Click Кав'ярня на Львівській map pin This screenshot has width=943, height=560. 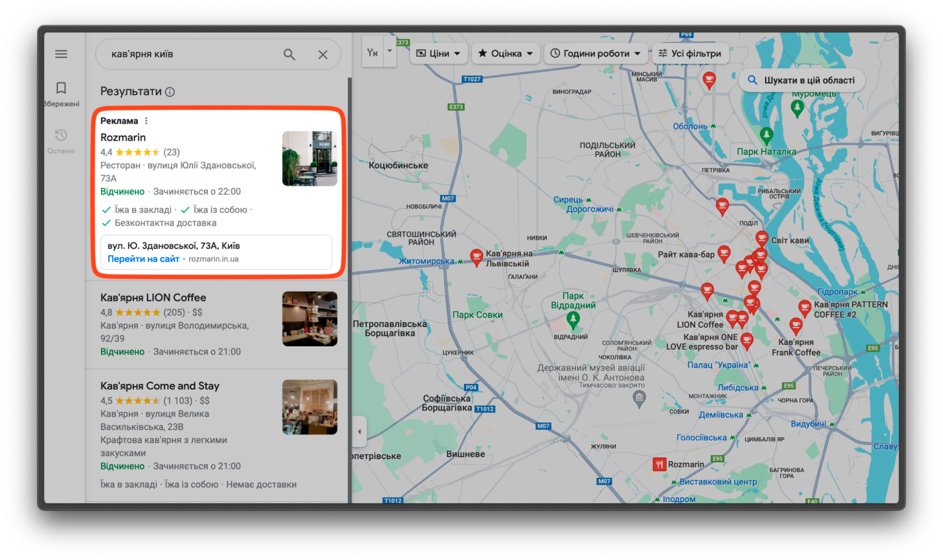(476, 257)
